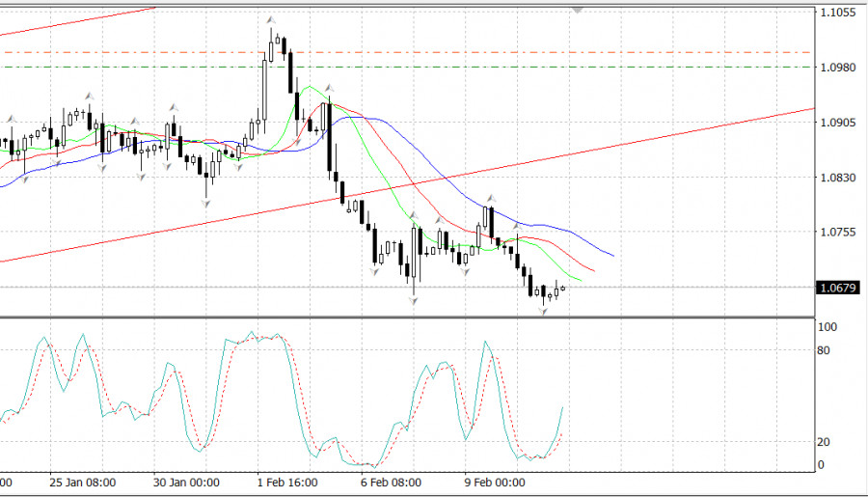Image resolution: width=868 pixels, height=497 pixels.
Task: Click the stochastic scale value 100
Action: 827,327
